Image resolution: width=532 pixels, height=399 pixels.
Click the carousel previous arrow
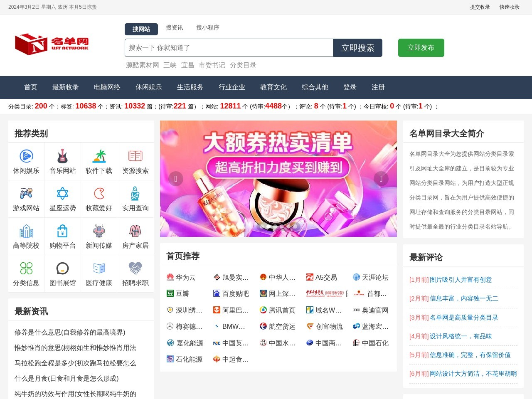176,179
